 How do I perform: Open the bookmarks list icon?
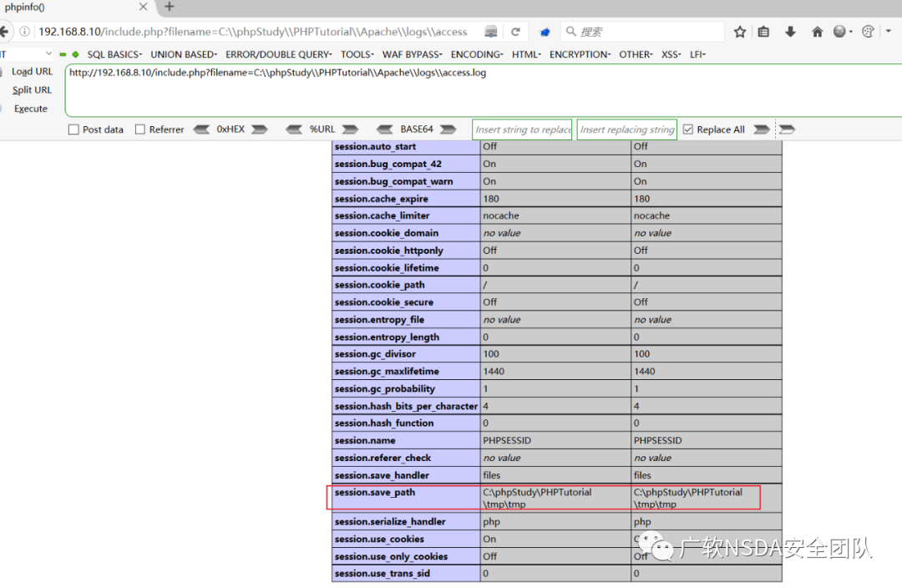click(x=763, y=32)
